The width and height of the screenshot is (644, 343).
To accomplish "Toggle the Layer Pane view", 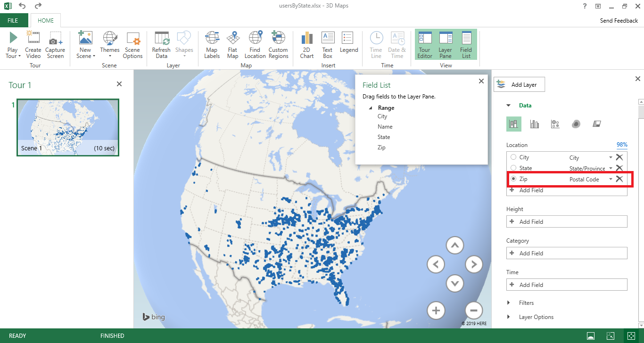I will pos(446,45).
